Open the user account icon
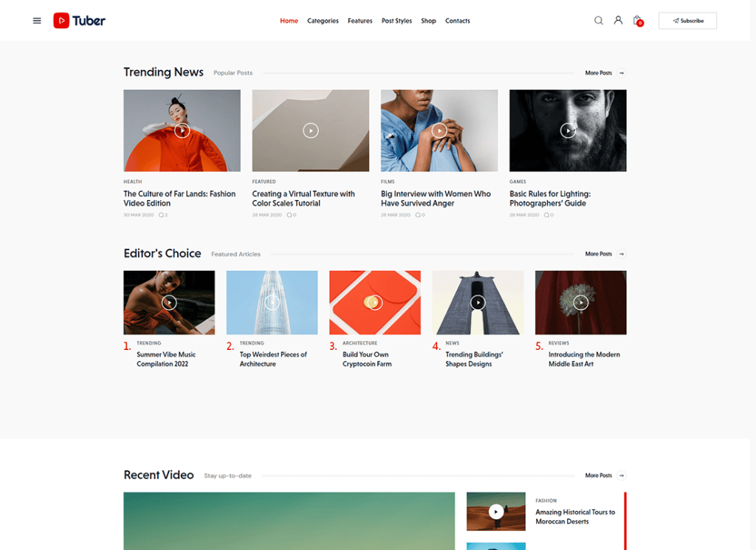Screen dimensions: 756x550 click(x=618, y=20)
